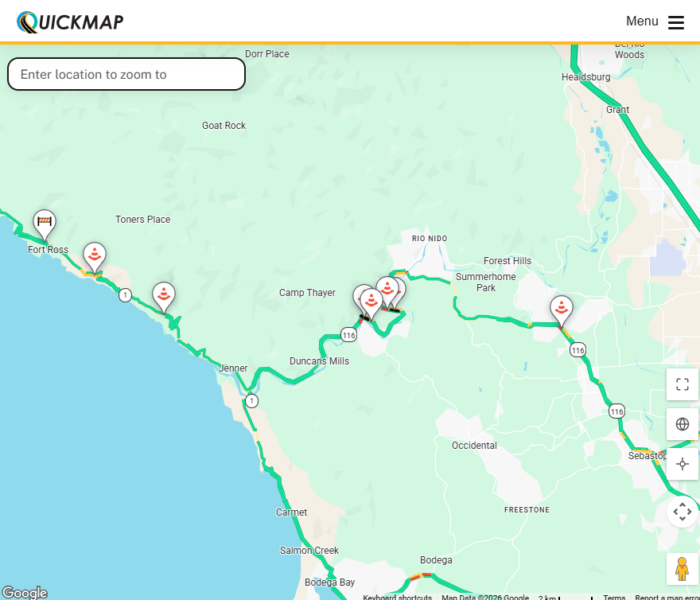Click the 116 shield north of Sebastopol
Viewport: 700px width, 600px height.
click(x=616, y=411)
